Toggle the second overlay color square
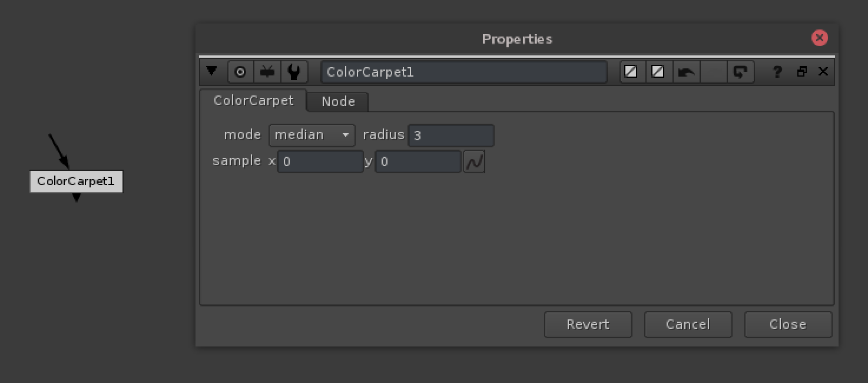 [x=658, y=71]
